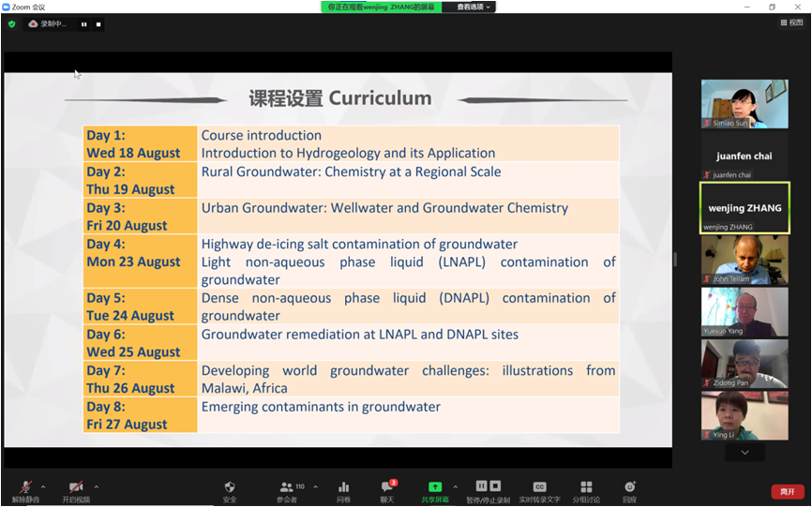
Task: Start video with camera toggle (开启视频)
Action: click(x=76, y=489)
